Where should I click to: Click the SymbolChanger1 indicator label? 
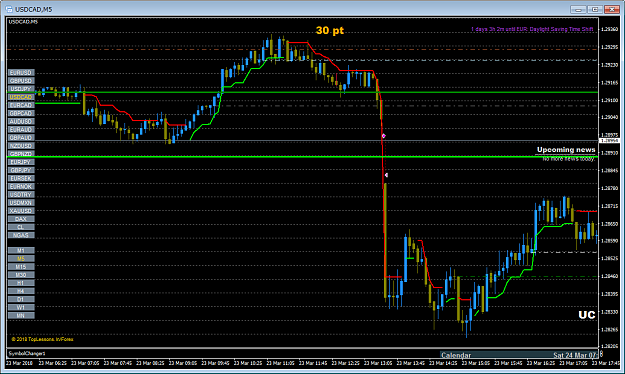(x=27, y=353)
